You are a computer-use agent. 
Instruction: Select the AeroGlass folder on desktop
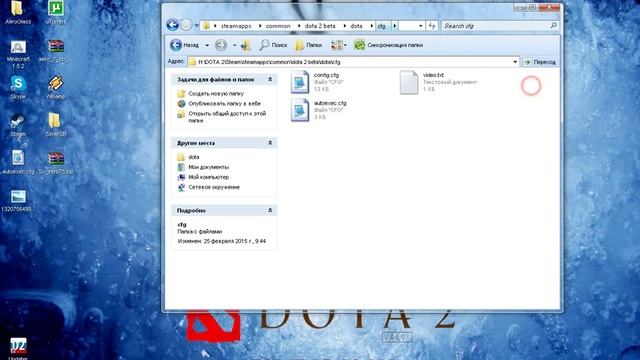[x=18, y=12]
